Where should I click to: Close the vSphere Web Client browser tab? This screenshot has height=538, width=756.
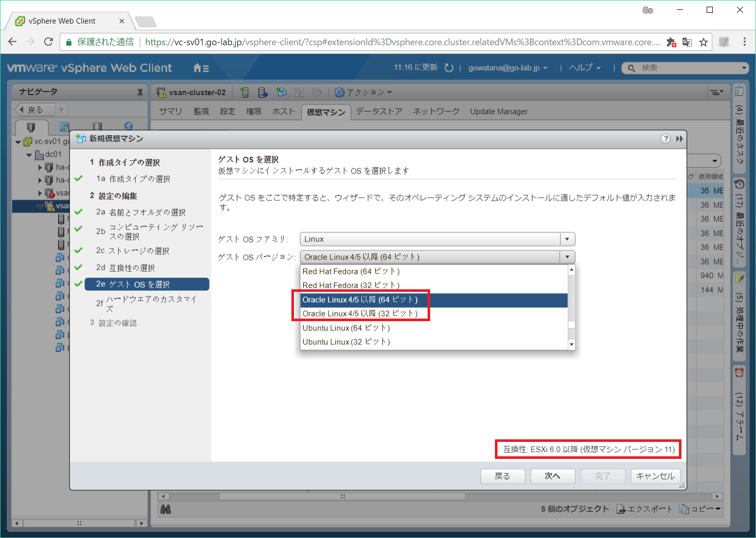[122, 21]
